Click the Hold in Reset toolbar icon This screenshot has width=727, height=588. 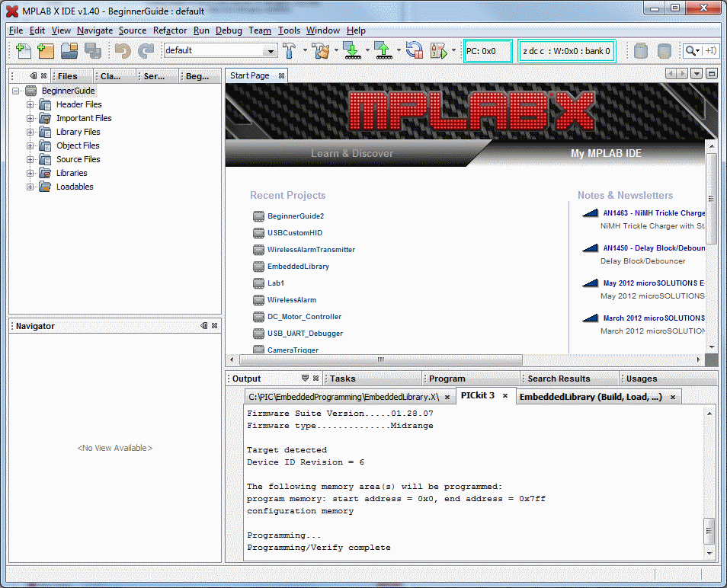click(414, 50)
